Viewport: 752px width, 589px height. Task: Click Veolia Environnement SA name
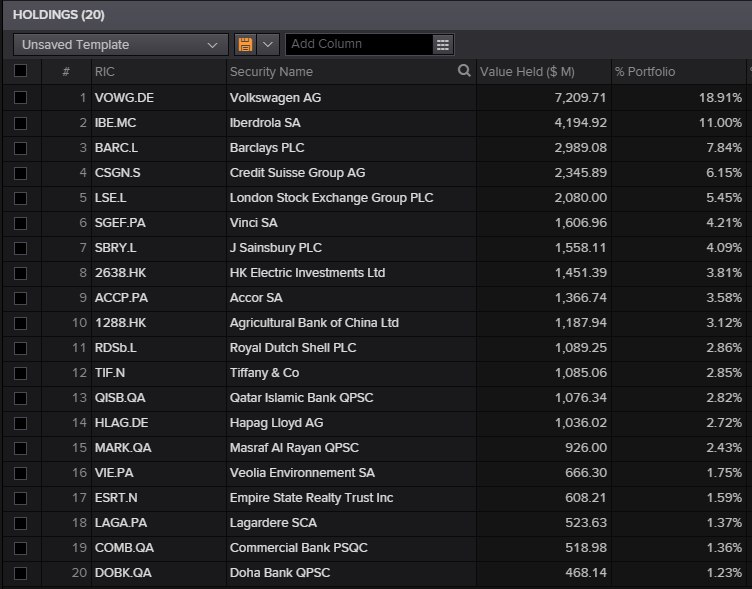tap(302, 472)
